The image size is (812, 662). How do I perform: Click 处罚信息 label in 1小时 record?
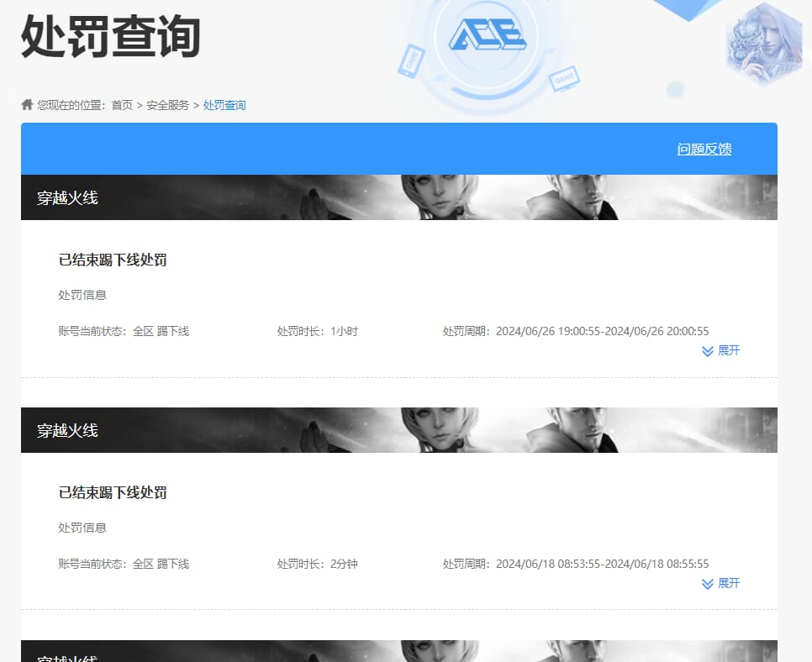[82, 295]
